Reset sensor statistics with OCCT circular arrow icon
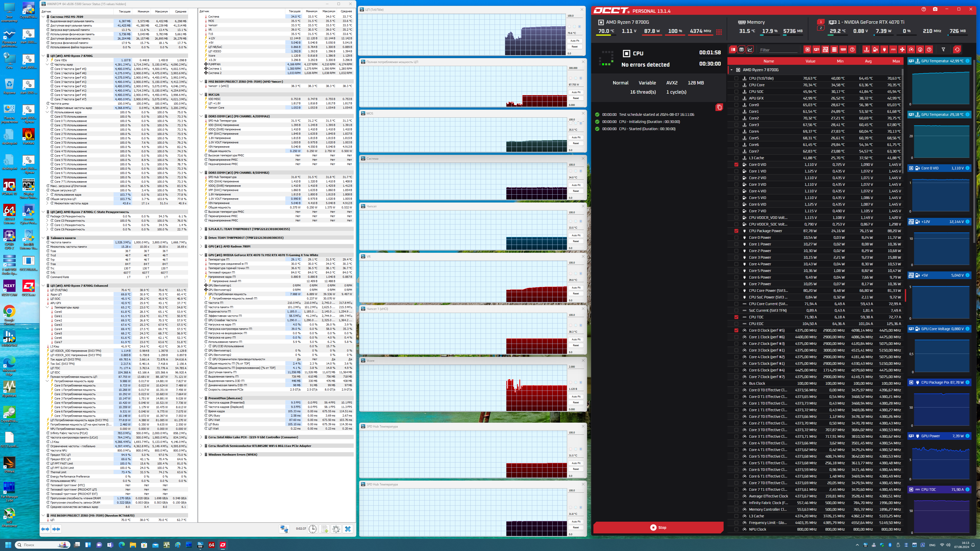The height and width of the screenshot is (551, 980). coord(957,49)
